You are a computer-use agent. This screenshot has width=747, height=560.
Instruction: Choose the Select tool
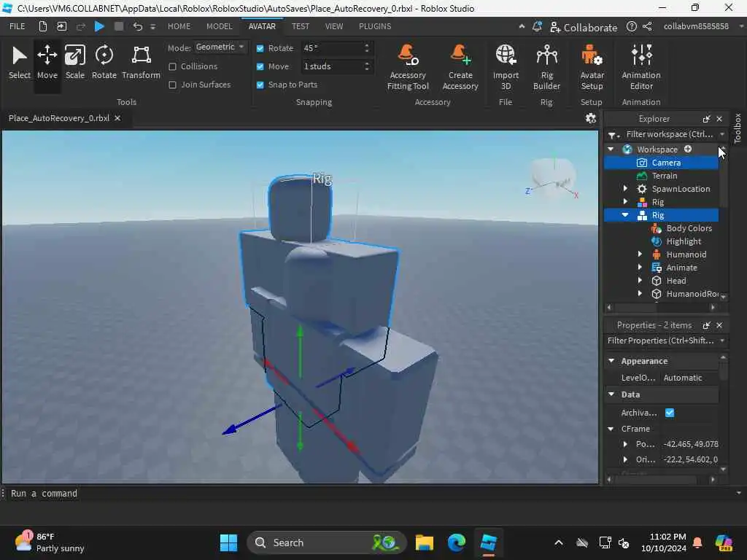[19, 63]
